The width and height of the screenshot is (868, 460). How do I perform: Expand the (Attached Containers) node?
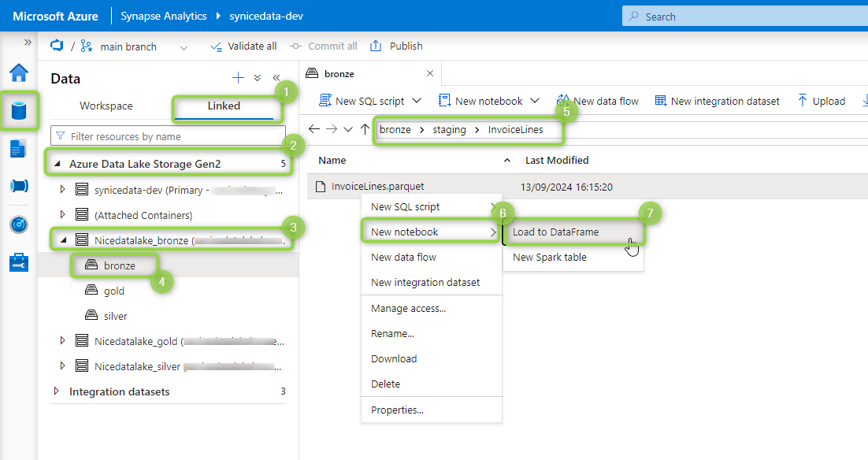point(62,214)
